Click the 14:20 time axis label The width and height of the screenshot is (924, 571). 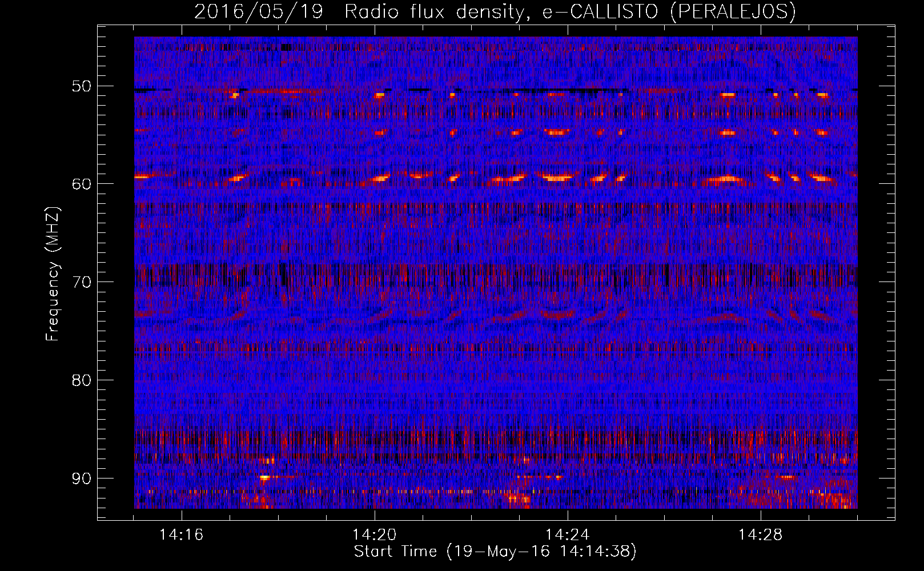374,535
